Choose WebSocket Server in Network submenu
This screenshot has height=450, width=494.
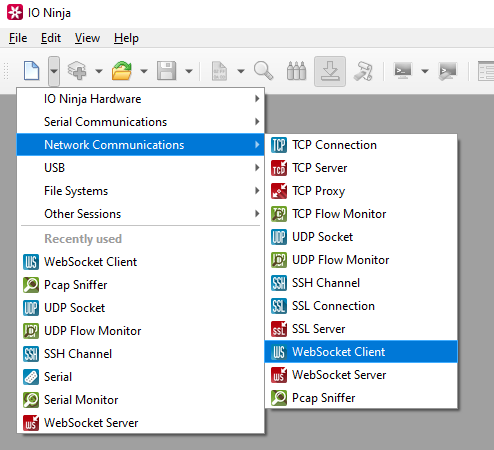pos(361,375)
